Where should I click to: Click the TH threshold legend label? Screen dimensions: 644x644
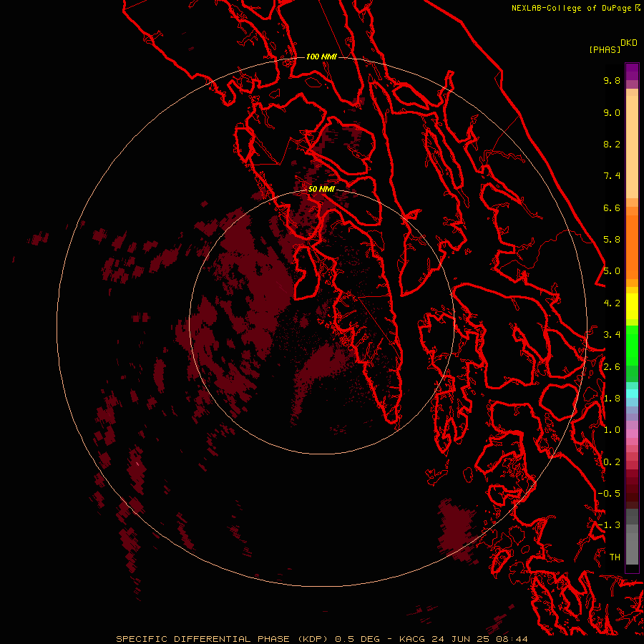pyautogui.click(x=615, y=557)
